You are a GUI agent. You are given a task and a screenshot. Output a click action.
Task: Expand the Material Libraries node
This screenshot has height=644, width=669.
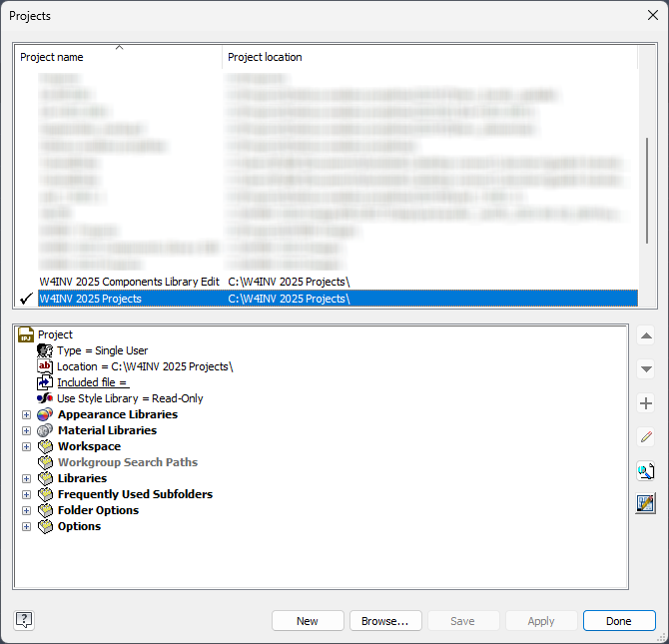click(26, 430)
